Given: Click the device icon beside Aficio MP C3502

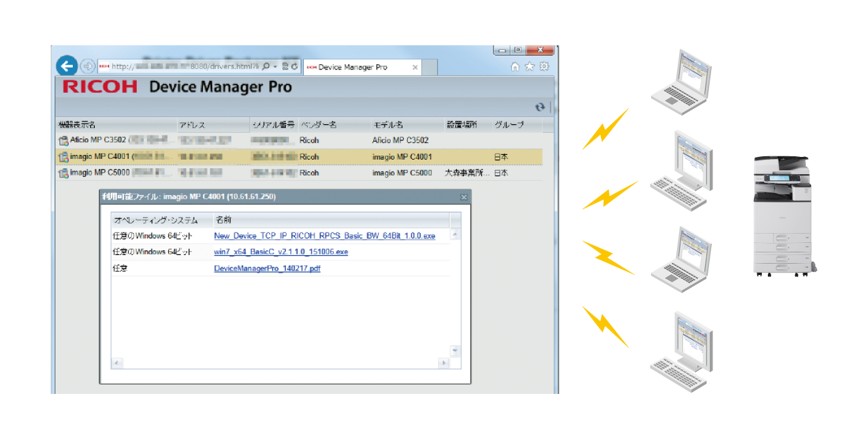Looking at the screenshot, I should click(x=63, y=141).
